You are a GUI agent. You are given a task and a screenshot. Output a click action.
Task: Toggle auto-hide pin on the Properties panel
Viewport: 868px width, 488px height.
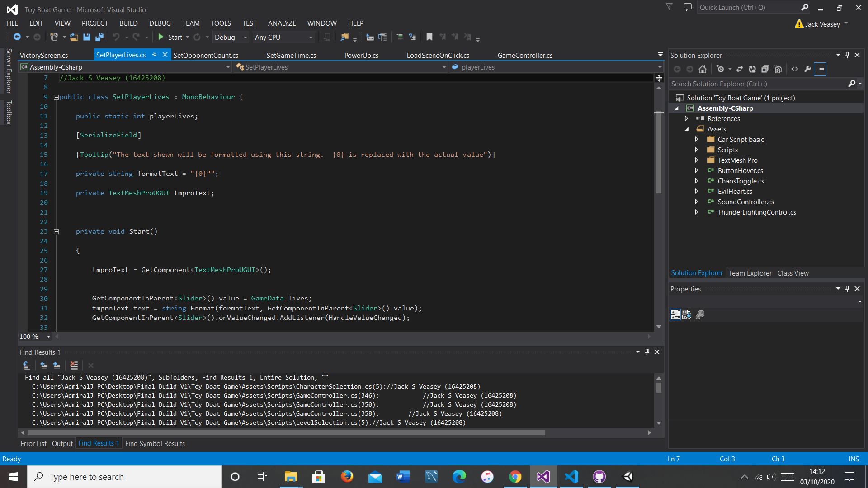click(x=848, y=289)
